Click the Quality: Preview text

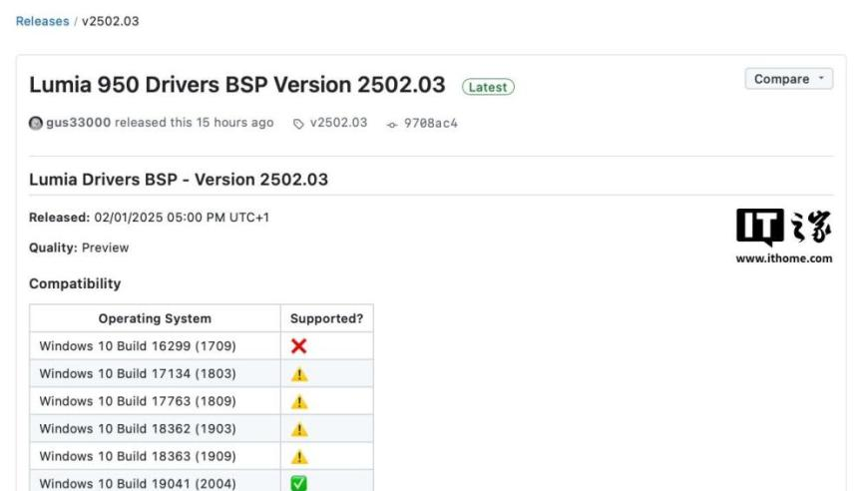click(79, 247)
